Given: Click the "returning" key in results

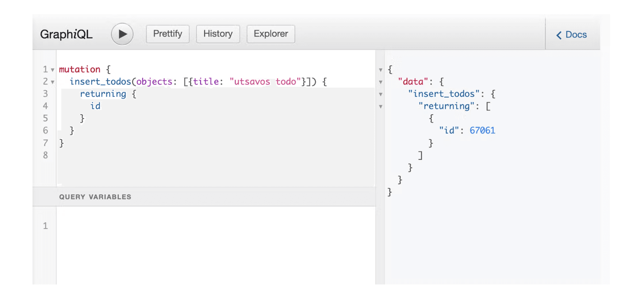Looking at the screenshot, I should [x=446, y=106].
